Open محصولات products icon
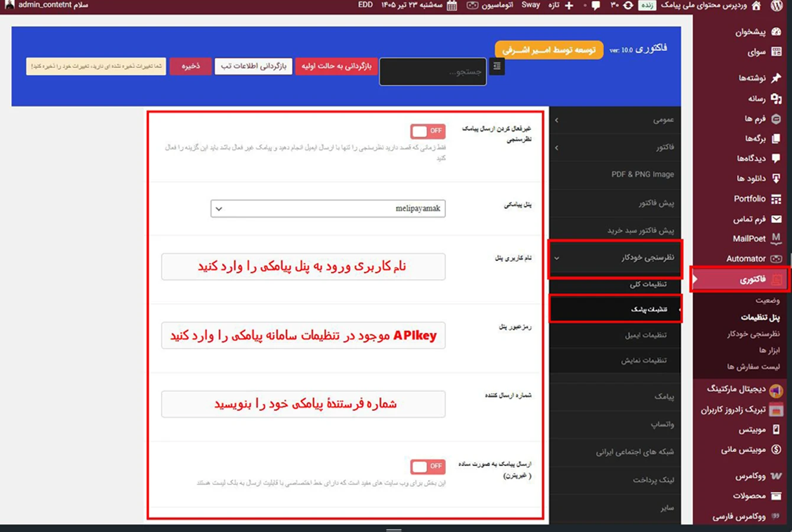The image size is (792, 532). click(x=777, y=496)
